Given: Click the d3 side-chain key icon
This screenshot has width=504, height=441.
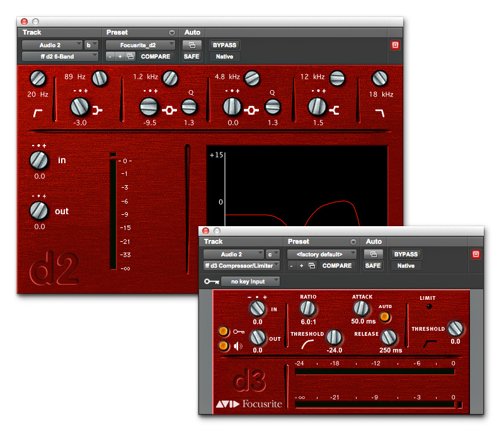Looking at the screenshot, I should [239, 332].
